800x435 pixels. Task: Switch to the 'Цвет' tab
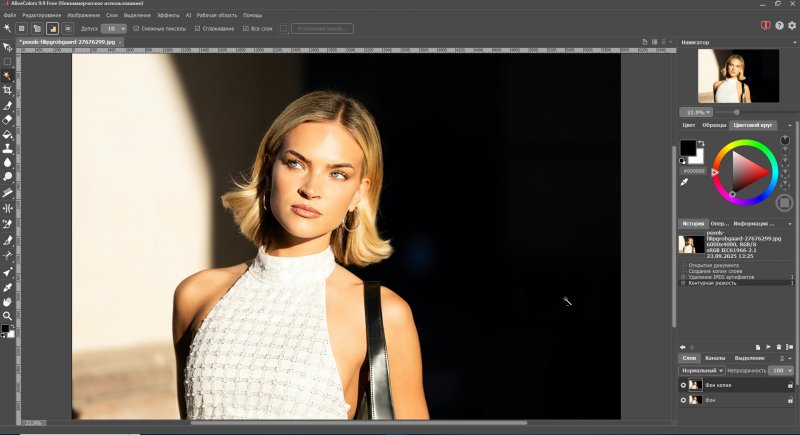pos(689,125)
